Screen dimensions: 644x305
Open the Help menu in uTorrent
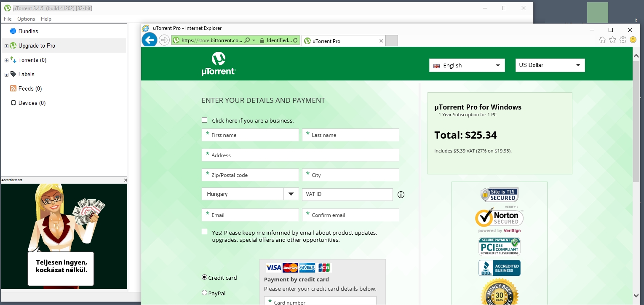click(x=46, y=19)
